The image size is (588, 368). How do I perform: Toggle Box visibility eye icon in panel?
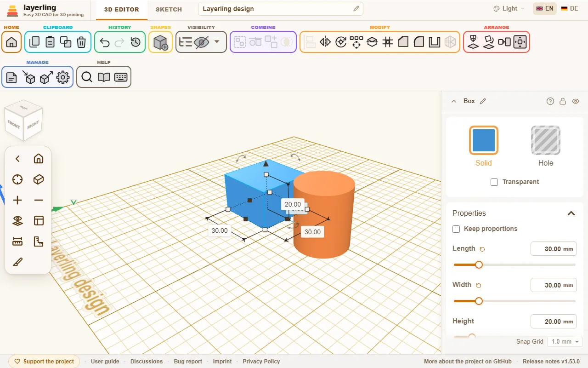point(576,101)
